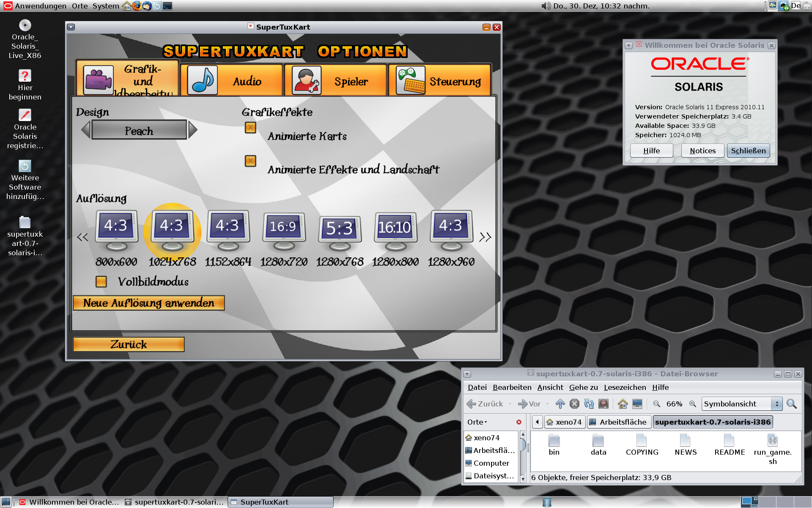The image size is (812, 508).
Task: Zoom out in the file browser
Action: [657, 404]
